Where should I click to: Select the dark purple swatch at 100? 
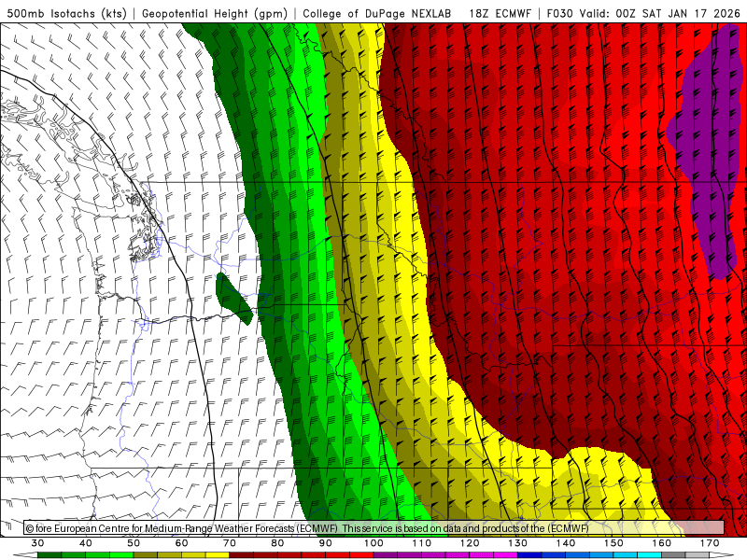point(386,555)
